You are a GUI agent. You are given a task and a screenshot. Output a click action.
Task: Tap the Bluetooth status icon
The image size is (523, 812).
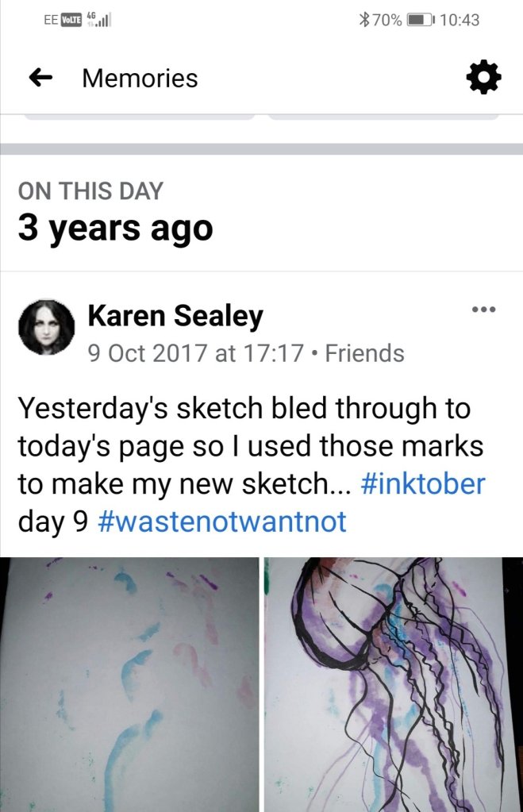[x=364, y=20]
